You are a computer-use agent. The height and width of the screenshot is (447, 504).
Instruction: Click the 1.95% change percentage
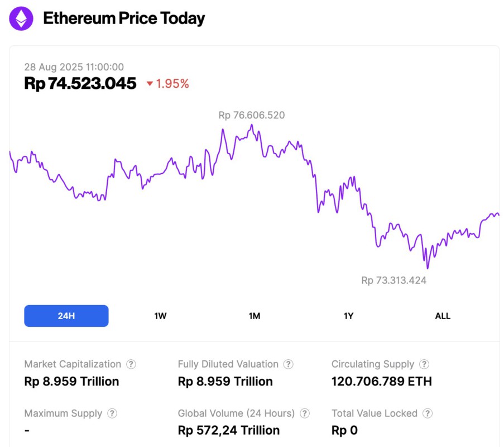(x=172, y=83)
